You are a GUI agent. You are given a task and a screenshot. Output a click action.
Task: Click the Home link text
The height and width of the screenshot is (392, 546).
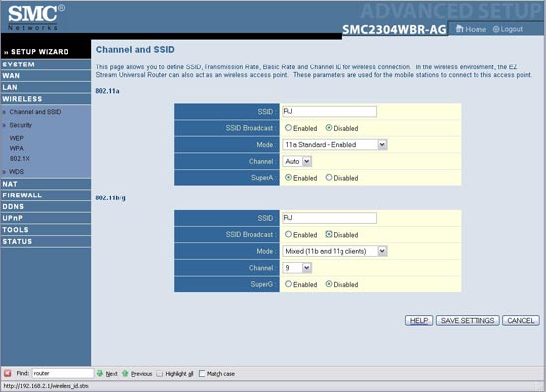[x=476, y=29]
